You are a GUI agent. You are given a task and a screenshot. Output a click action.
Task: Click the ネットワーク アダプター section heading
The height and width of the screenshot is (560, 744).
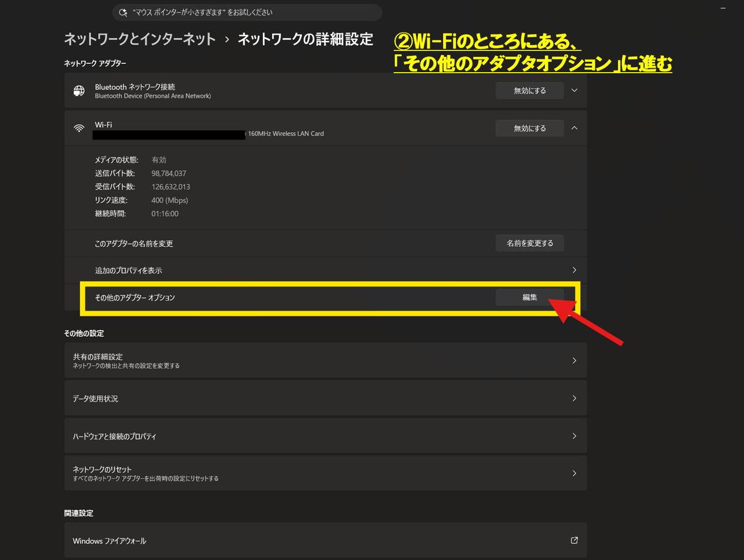[x=95, y=63]
